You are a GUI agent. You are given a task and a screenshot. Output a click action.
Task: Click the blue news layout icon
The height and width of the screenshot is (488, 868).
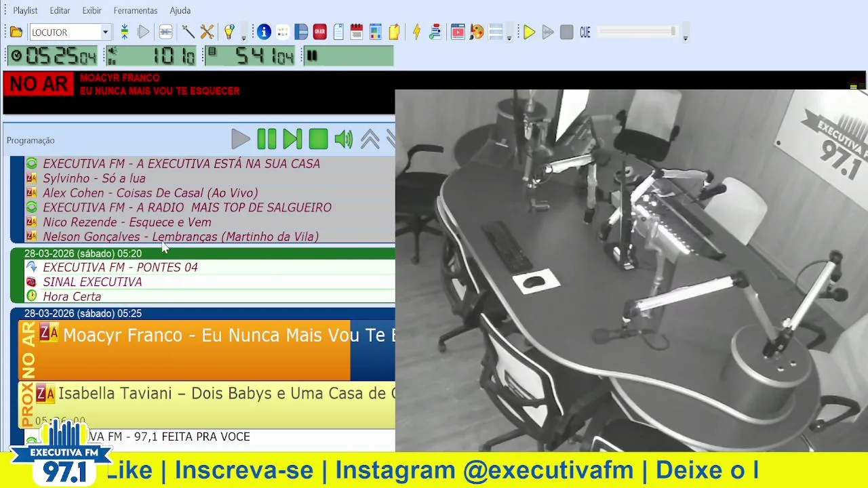376,32
